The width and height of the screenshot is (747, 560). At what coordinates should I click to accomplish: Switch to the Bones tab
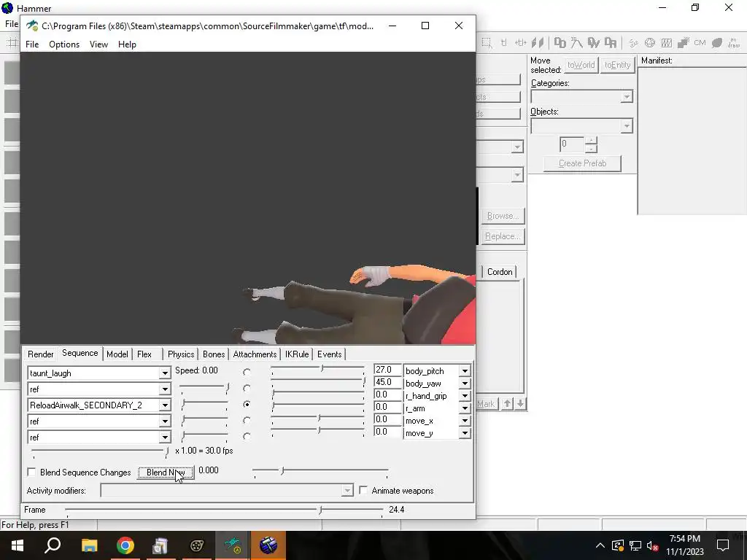[x=214, y=354]
